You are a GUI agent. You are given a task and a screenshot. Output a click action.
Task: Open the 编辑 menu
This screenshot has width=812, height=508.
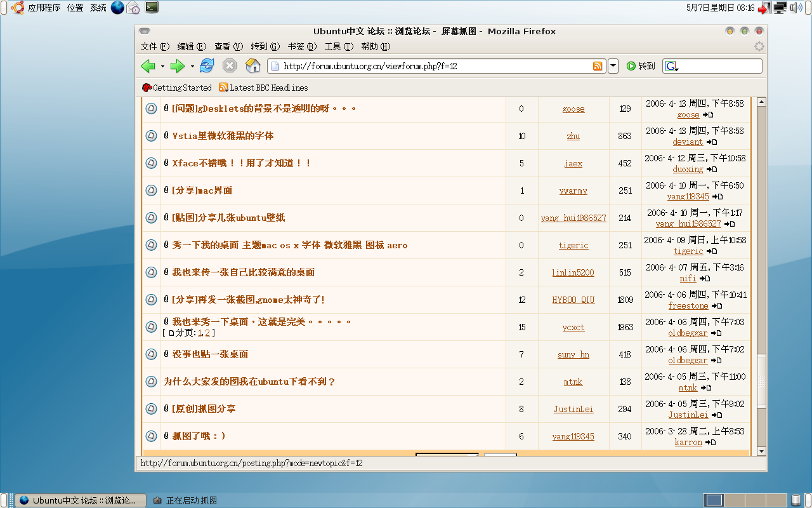point(192,46)
